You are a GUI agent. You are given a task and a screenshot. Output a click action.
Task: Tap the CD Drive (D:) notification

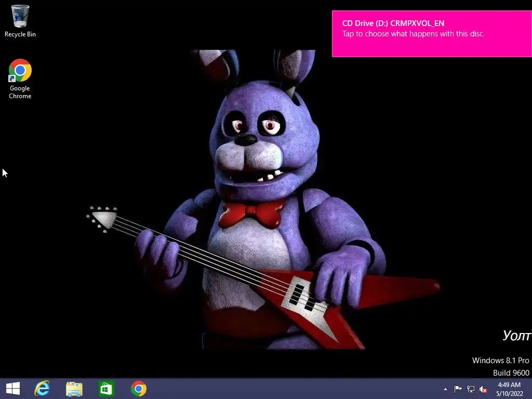[432, 34]
